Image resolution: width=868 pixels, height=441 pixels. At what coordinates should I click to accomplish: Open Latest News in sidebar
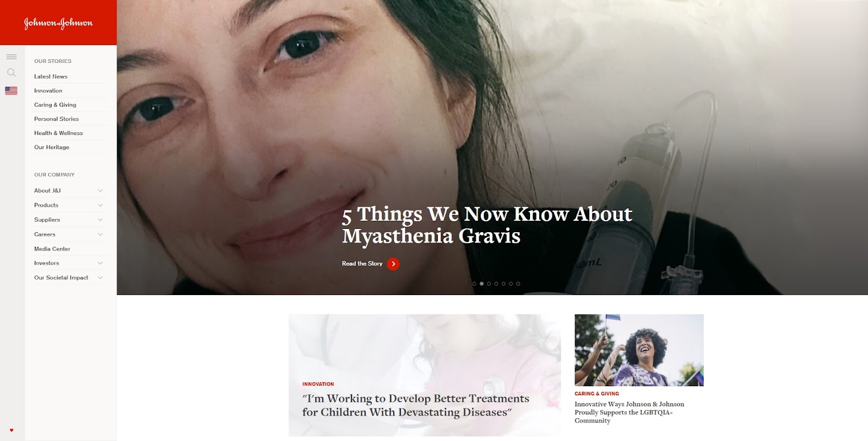point(51,76)
